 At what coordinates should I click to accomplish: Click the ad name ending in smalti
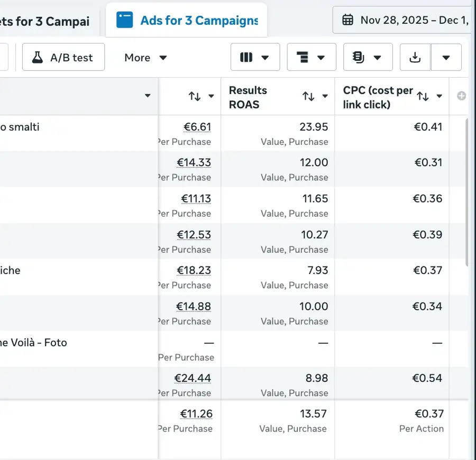(20, 127)
